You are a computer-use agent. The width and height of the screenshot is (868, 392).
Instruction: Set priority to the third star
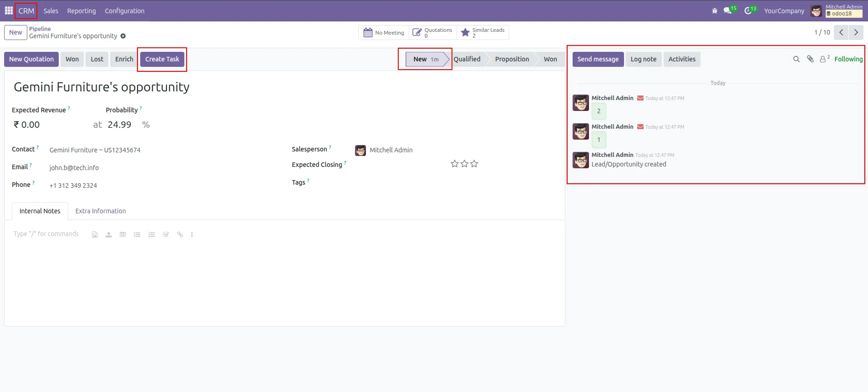474,164
